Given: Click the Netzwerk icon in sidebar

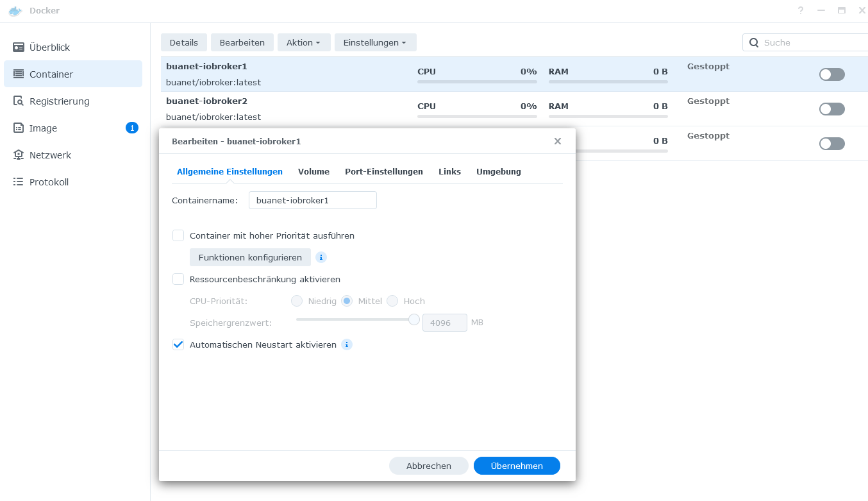Looking at the screenshot, I should (x=19, y=155).
